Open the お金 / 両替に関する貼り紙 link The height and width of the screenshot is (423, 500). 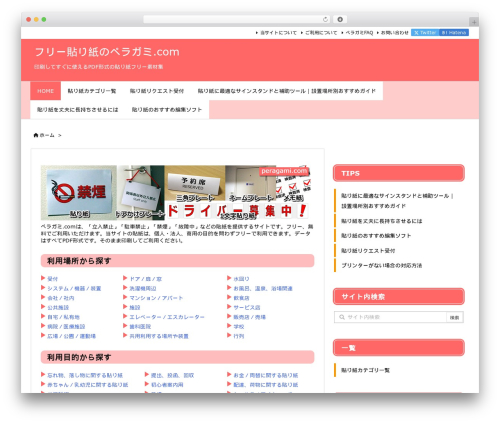click(x=266, y=375)
